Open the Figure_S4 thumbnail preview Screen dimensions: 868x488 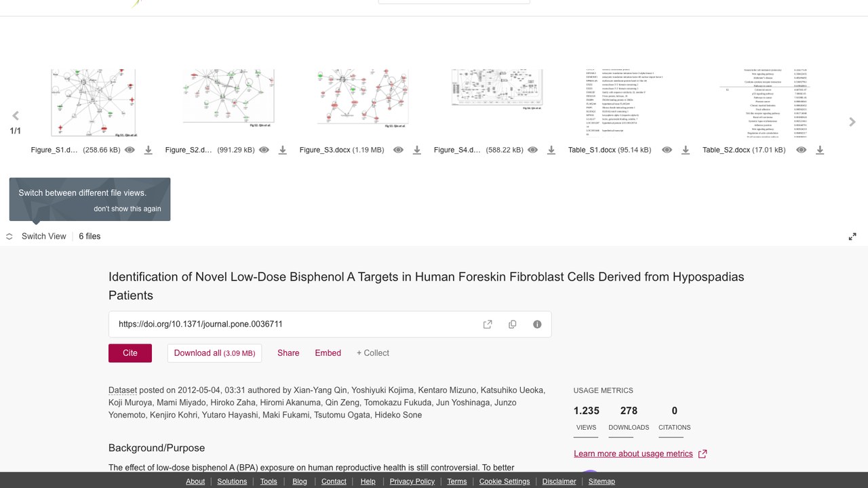(x=497, y=89)
